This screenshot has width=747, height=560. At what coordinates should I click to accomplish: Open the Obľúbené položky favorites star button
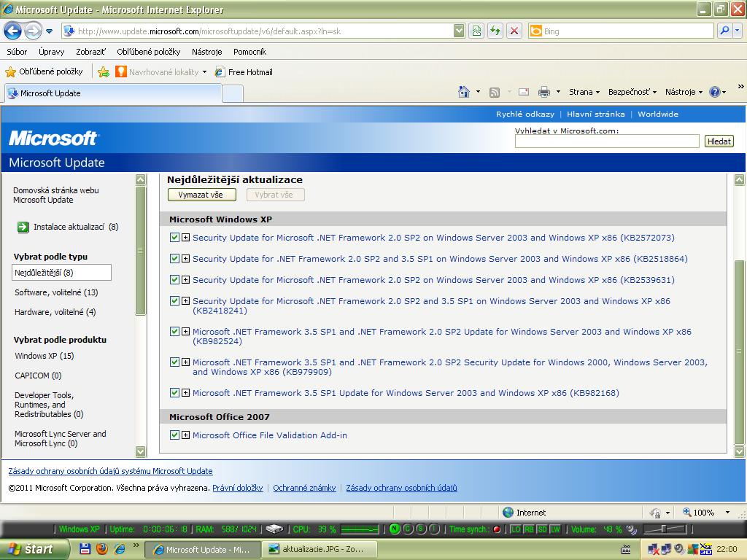point(44,71)
